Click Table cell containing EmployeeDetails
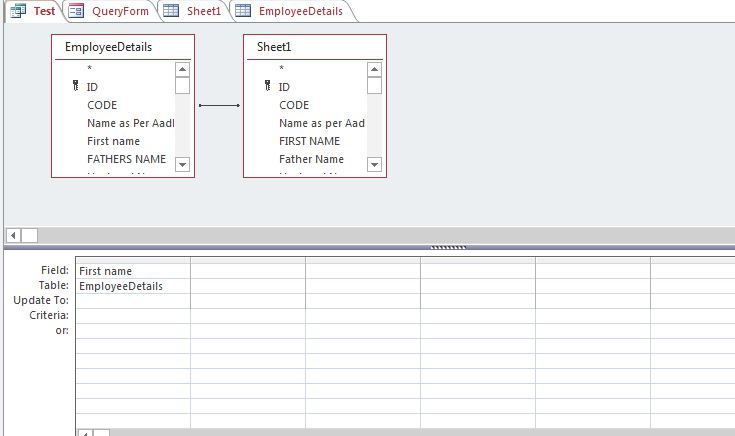This screenshot has width=735, height=436. point(133,286)
